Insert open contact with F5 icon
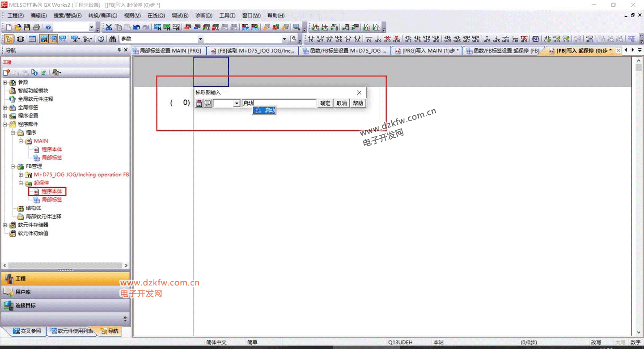The width and height of the screenshot is (644, 349). (311, 39)
